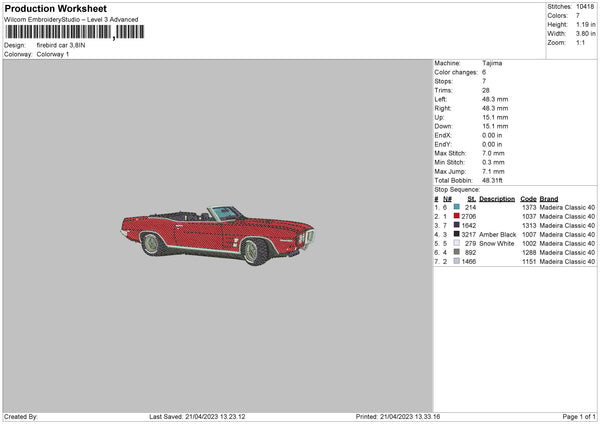Click the Trims value 28
This screenshot has width=600, height=424.
[x=486, y=90]
